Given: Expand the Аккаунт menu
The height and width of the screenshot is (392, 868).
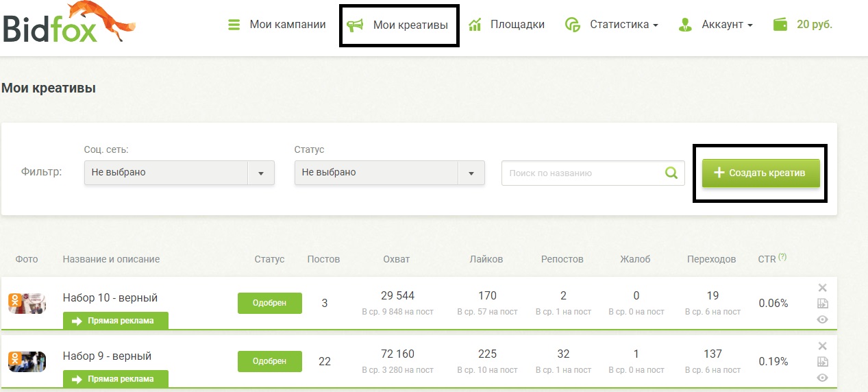Looking at the screenshot, I should pos(715,25).
